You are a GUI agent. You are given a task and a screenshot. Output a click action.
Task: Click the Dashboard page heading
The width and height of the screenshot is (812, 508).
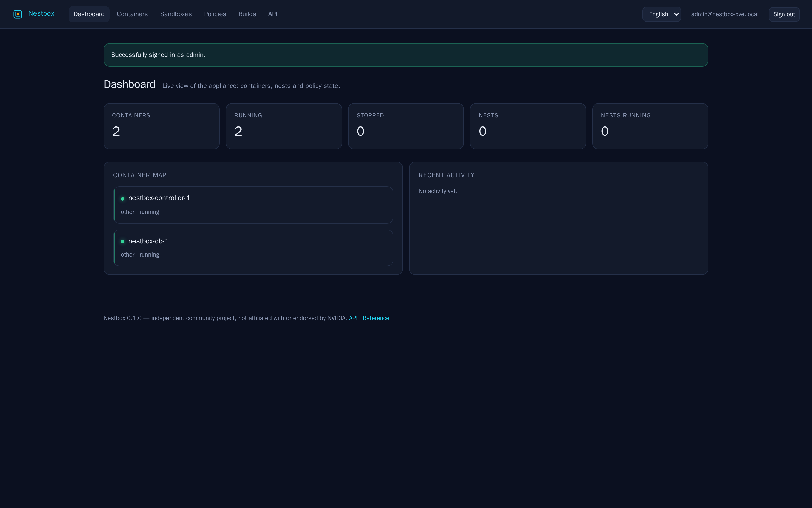[x=129, y=84]
